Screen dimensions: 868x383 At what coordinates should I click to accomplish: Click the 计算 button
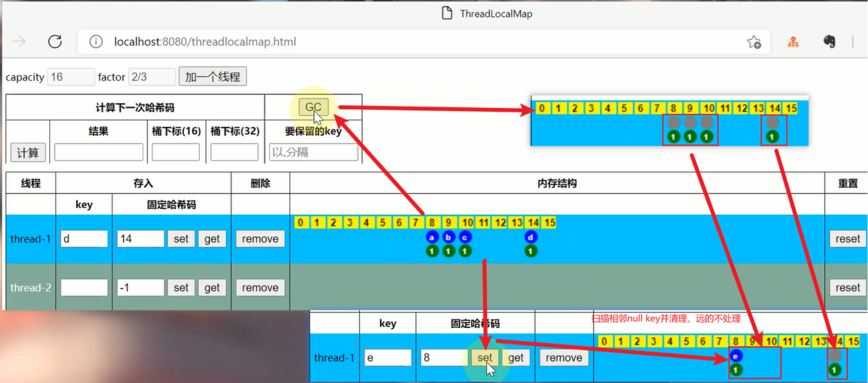[28, 153]
